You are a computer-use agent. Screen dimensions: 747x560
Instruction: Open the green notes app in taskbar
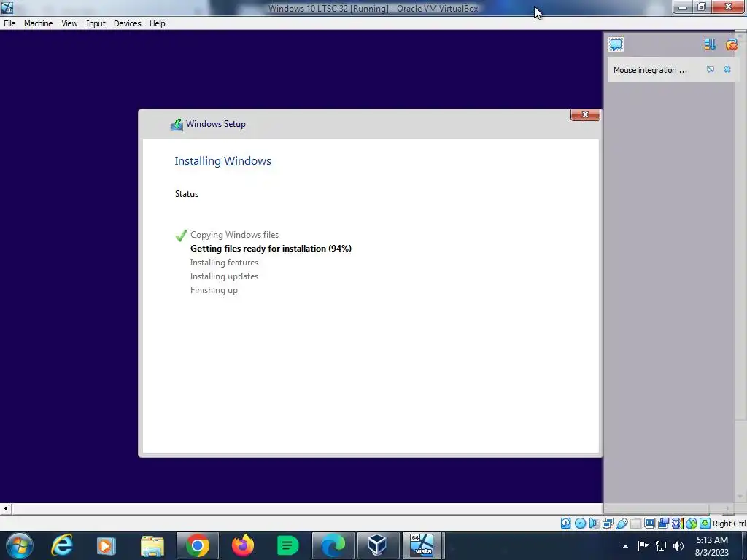click(x=287, y=545)
